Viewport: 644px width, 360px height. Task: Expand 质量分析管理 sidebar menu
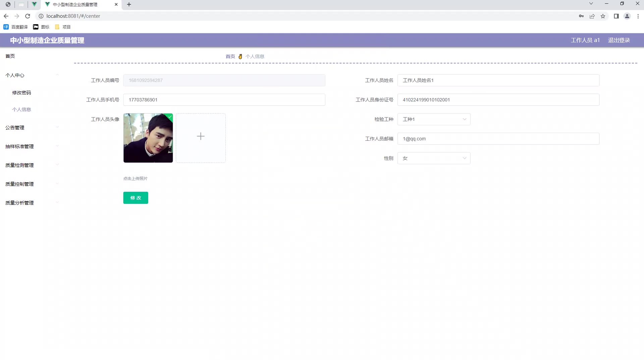pyautogui.click(x=32, y=203)
